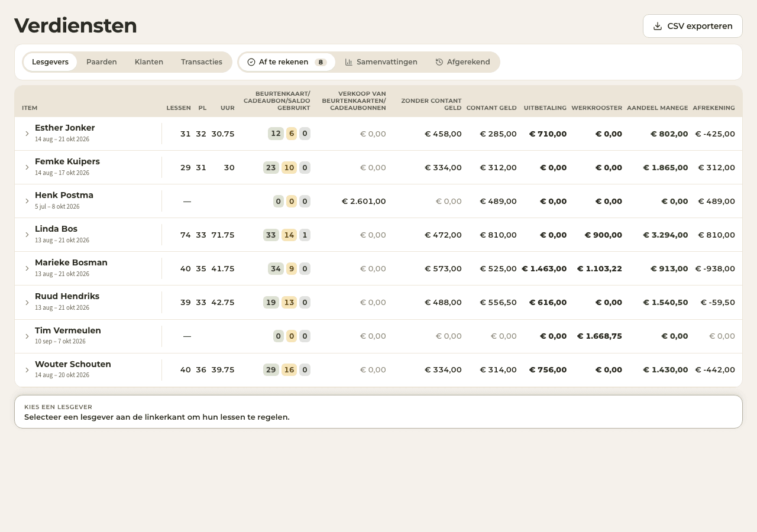Click the Afrekening column header

714,108
